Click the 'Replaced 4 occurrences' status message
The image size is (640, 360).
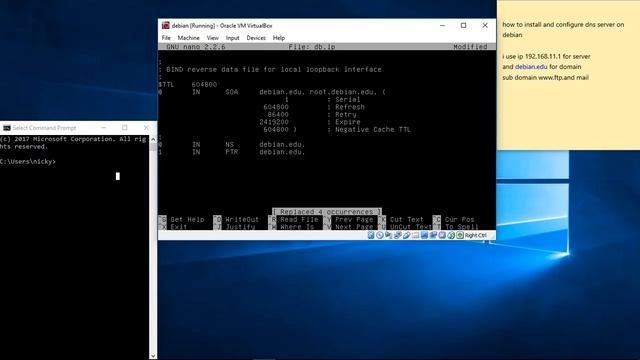(327, 212)
